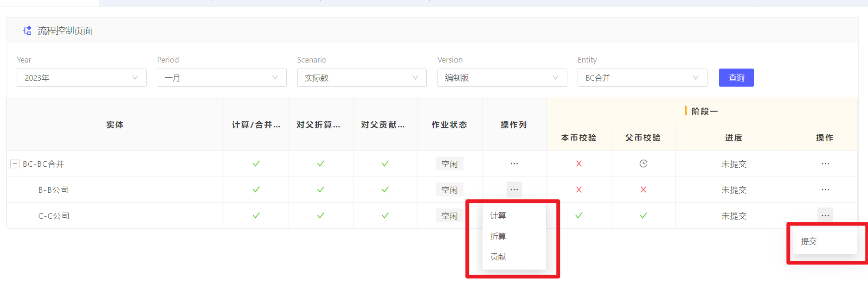
Task: Open the Version dropdown showing 编制版
Action: 502,78
